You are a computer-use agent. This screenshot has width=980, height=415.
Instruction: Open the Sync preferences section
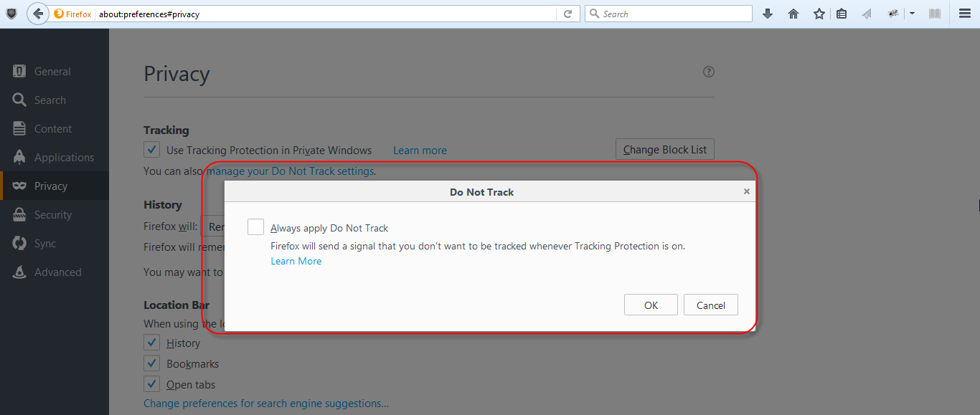46,243
